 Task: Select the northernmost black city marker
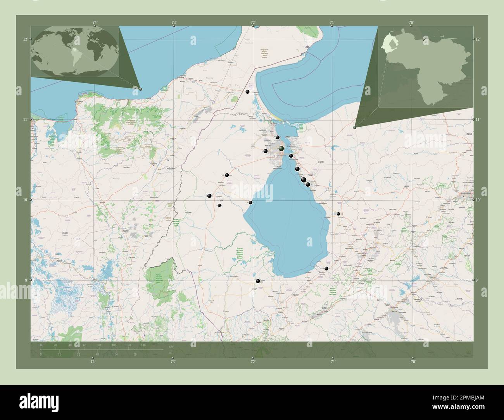[247, 92]
